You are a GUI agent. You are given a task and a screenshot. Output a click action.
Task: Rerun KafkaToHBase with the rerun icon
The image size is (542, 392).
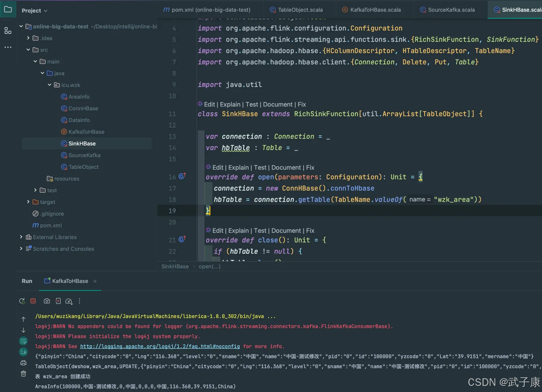(22, 301)
